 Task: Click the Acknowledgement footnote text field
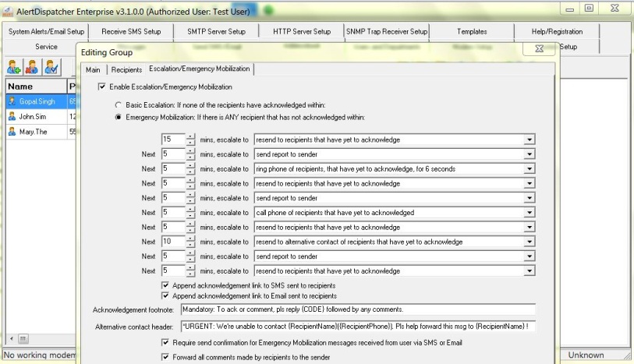358,309
